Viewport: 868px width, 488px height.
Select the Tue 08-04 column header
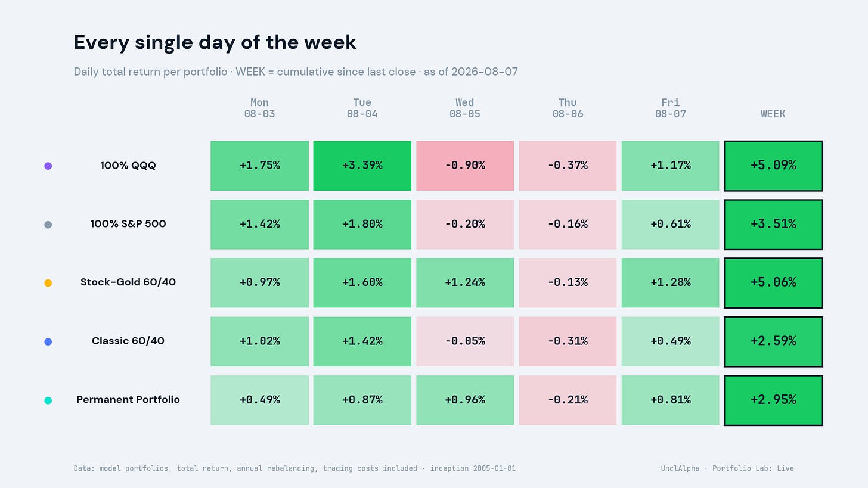362,108
